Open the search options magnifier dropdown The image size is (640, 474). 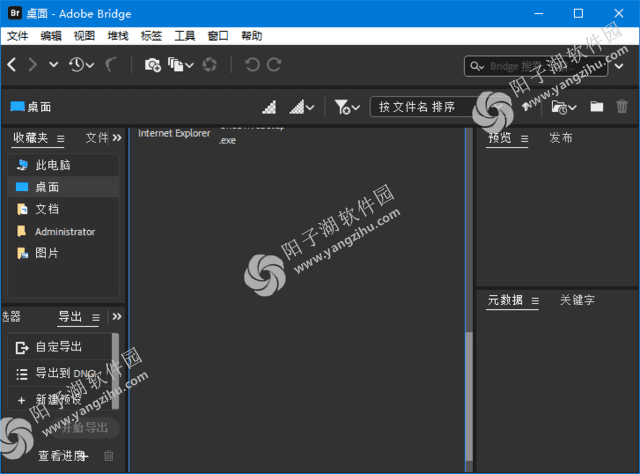click(476, 66)
